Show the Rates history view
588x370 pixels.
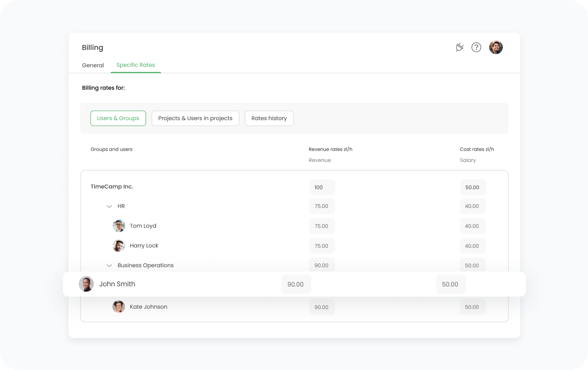(x=269, y=118)
